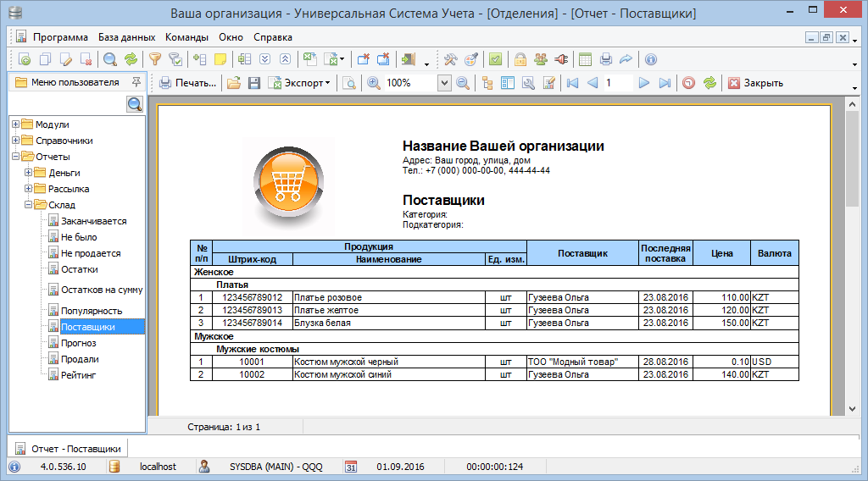Screen dimensions: 868x481
Task: Click the zoom out magnifier icon
Action: 463,83
